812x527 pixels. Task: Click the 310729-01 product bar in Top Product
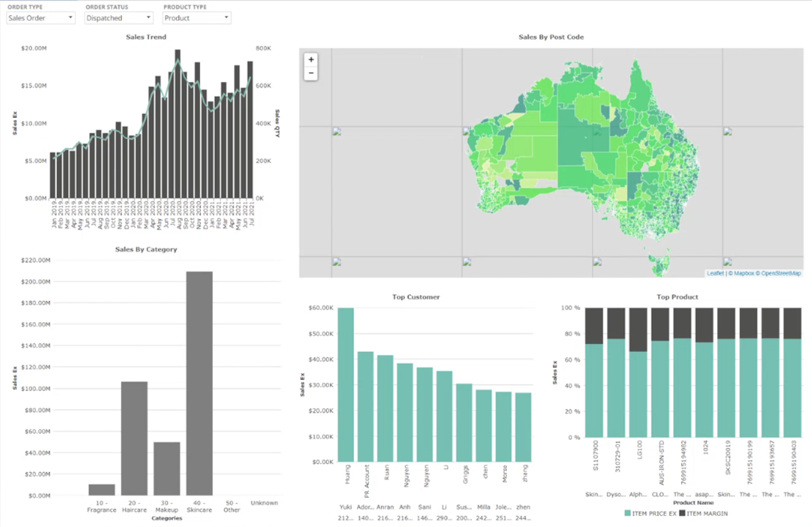click(616, 373)
